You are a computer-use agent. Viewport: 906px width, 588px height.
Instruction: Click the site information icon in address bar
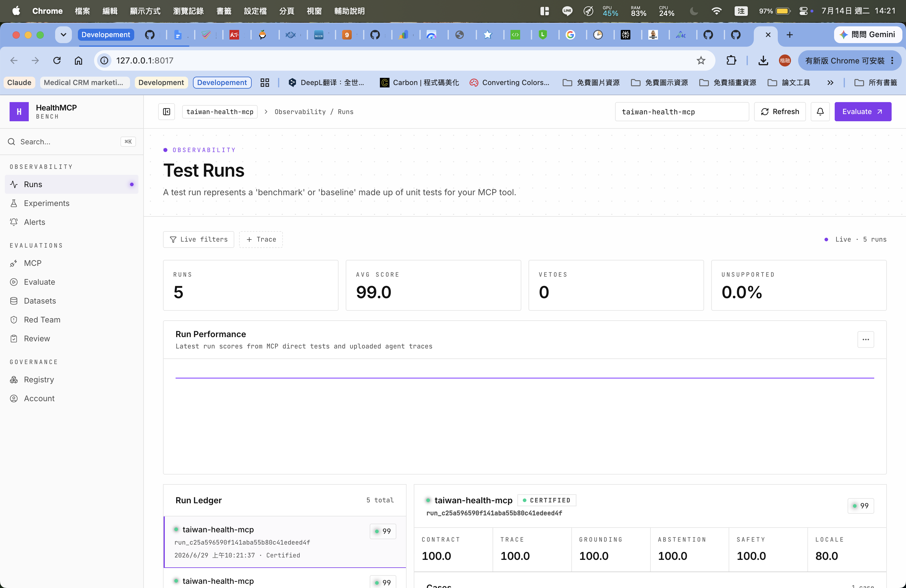104,60
